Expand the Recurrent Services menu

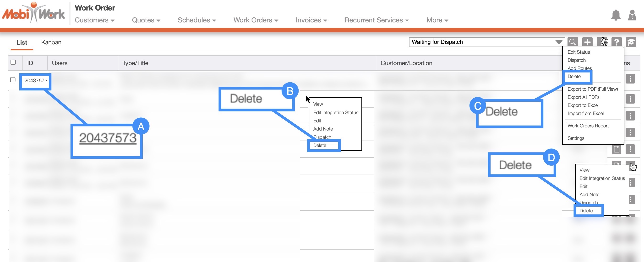click(377, 20)
